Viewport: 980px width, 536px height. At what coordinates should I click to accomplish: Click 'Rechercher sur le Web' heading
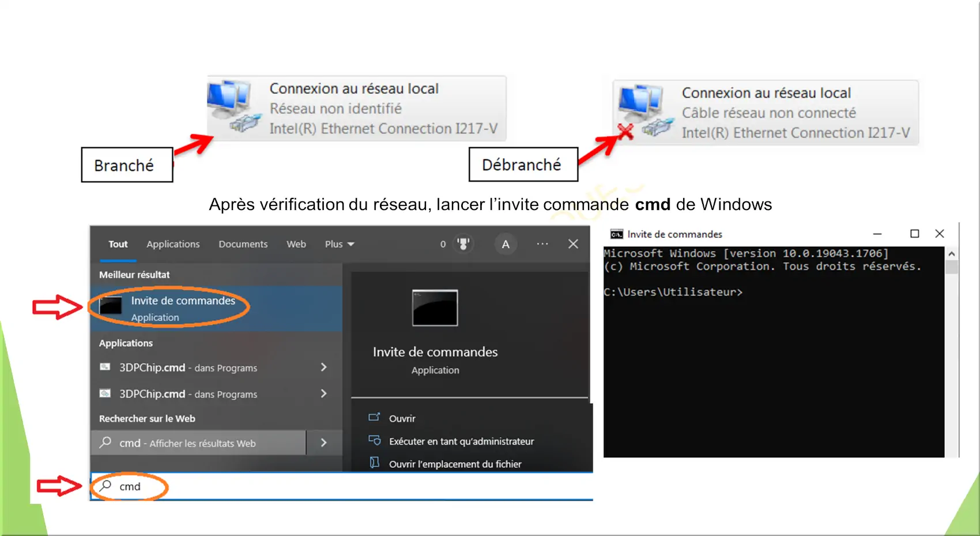[x=147, y=418]
